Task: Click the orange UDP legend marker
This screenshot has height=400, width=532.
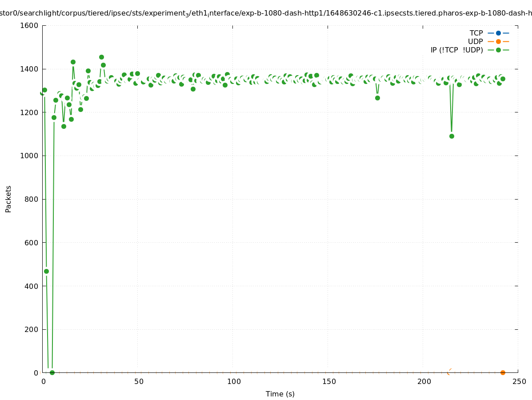Action: coord(498,41)
